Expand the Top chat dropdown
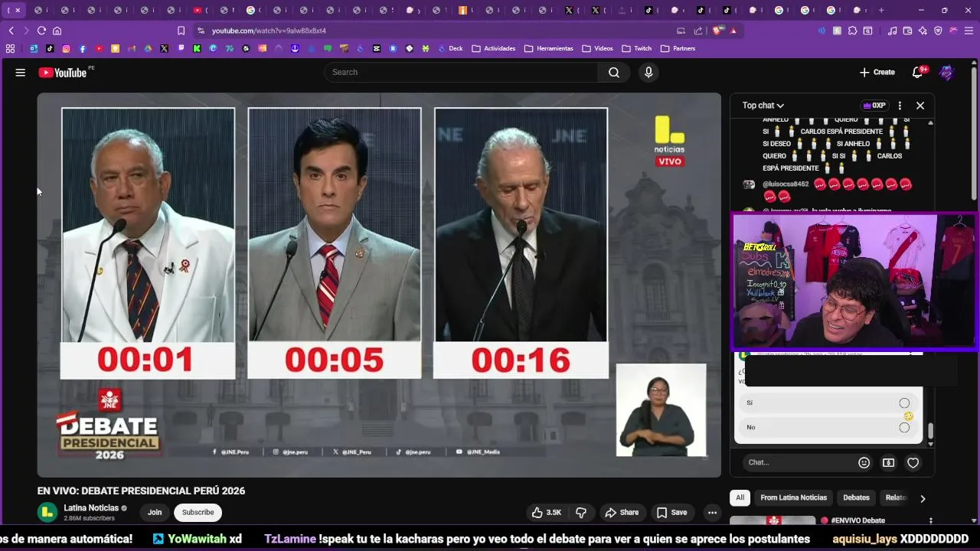Image resolution: width=980 pixels, height=551 pixels. click(763, 106)
